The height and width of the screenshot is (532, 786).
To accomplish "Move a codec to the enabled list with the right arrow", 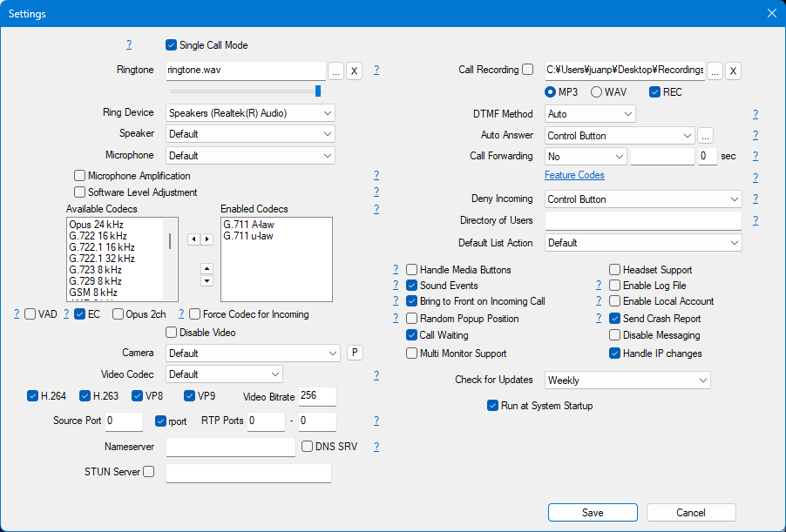I will coord(207,239).
